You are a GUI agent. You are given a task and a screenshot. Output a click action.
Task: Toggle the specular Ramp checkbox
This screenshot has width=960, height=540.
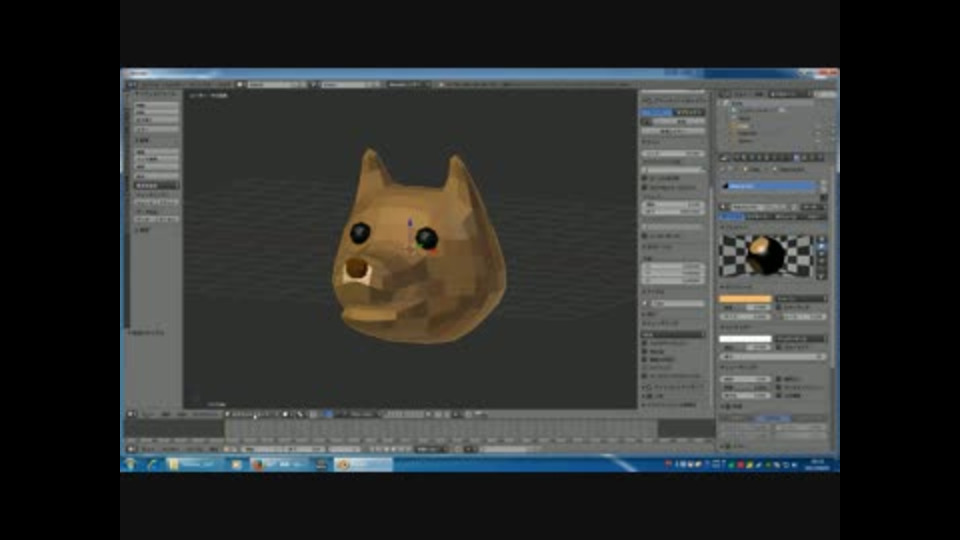click(779, 348)
